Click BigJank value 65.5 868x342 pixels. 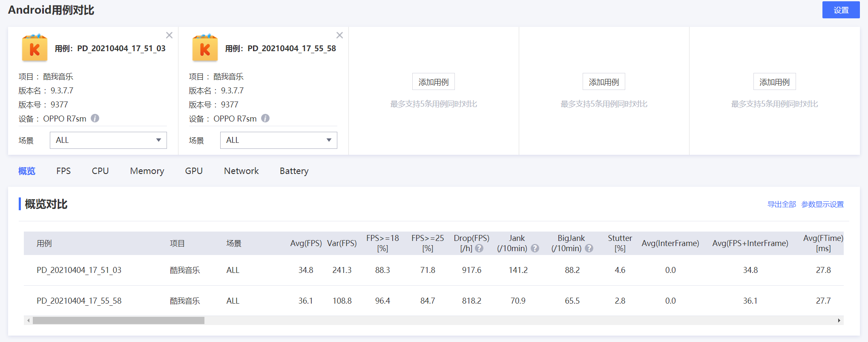pos(572,301)
